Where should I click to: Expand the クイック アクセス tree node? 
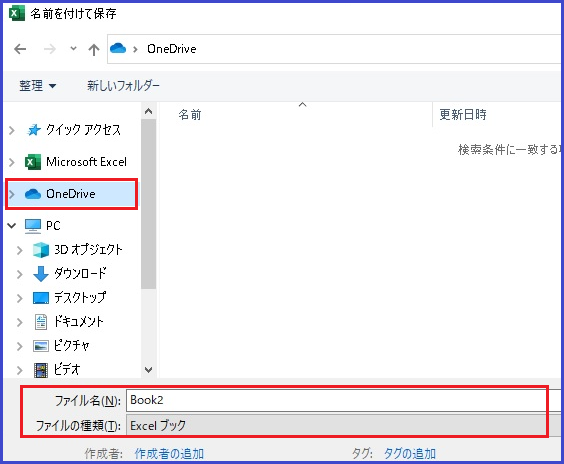click(x=12, y=130)
